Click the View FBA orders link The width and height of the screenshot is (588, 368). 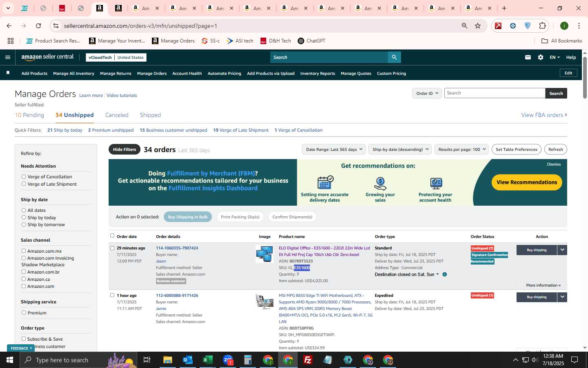pos(544,115)
